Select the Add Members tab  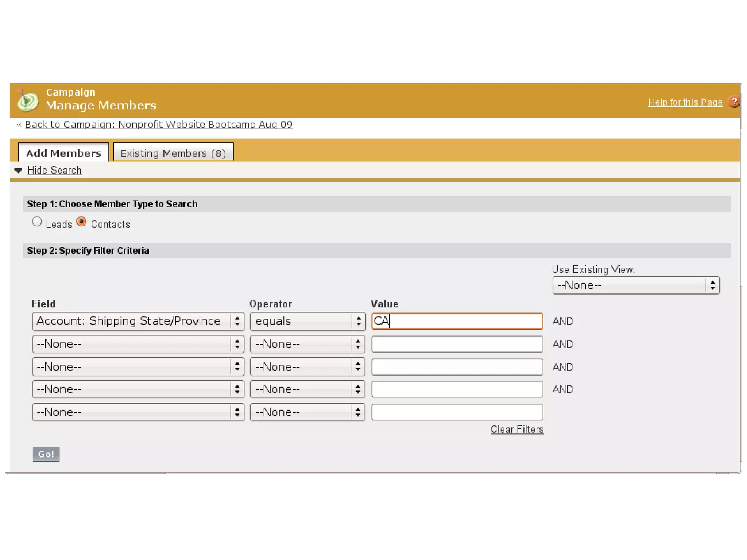pyautogui.click(x=63, y=153)
